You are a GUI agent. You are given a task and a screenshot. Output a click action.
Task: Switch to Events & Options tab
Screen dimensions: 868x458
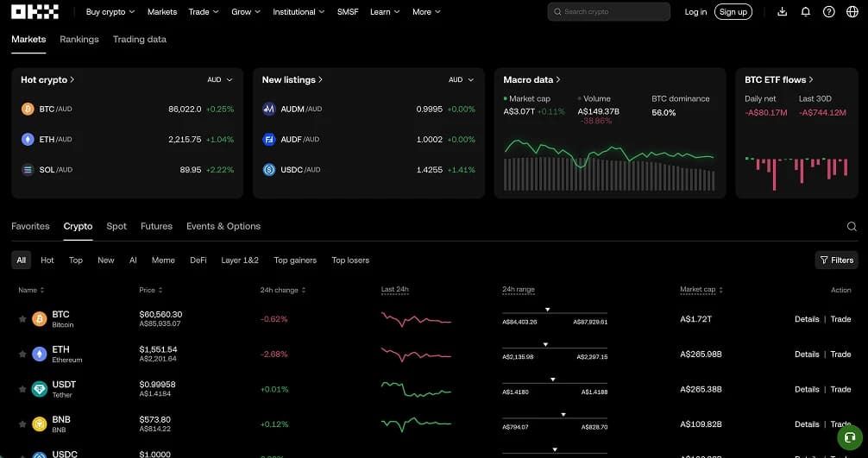click(x=223, y=226)
